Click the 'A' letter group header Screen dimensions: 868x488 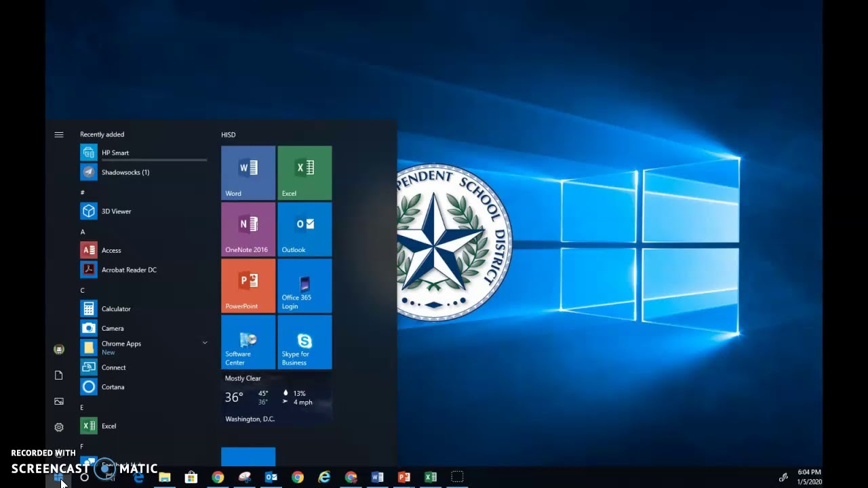83,232
